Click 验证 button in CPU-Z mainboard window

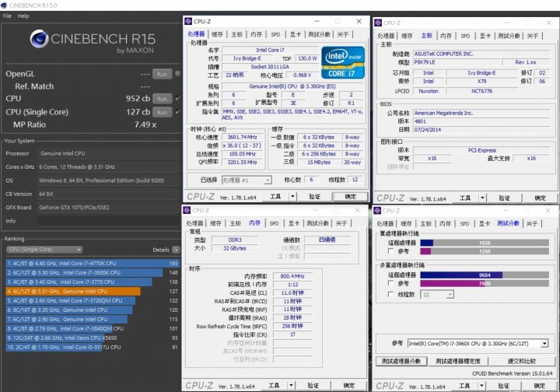click(504, 198)
